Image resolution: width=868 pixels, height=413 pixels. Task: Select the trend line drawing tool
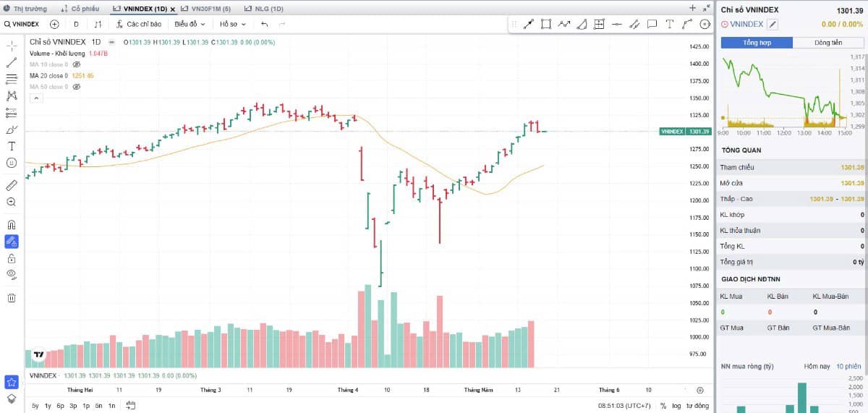(x=12, y=62)
